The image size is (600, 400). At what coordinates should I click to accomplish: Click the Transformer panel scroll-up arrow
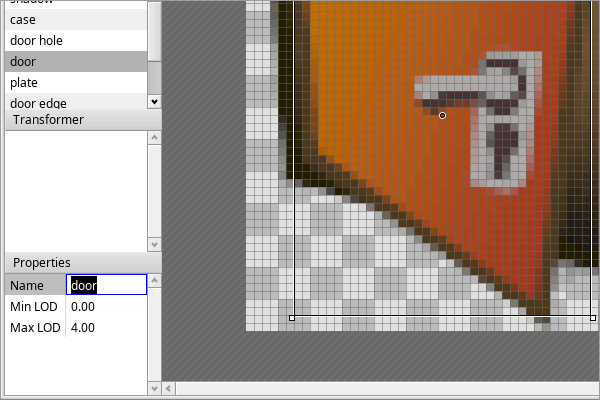(x=153, y=136)
